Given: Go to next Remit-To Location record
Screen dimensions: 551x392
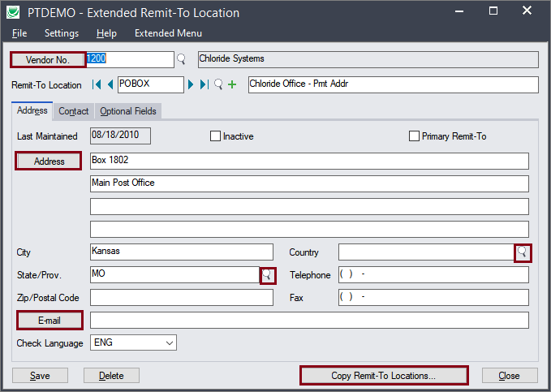Looking at the screenshot, I should coord(192,84).
